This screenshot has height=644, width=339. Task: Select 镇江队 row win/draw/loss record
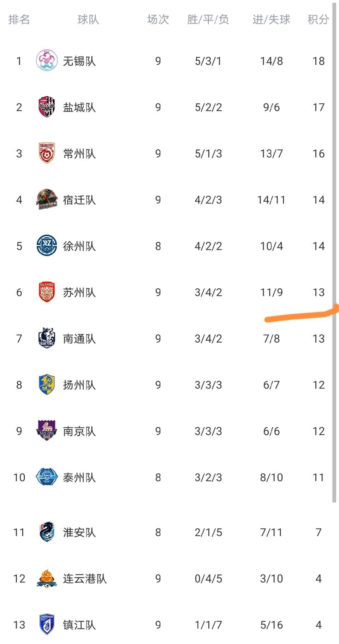(208, 625)
